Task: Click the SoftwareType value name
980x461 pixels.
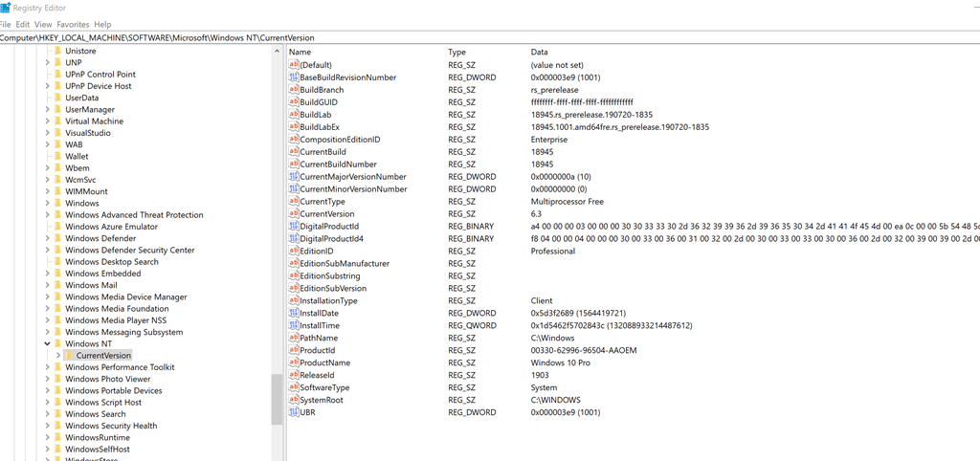Action: click(325, 387)
